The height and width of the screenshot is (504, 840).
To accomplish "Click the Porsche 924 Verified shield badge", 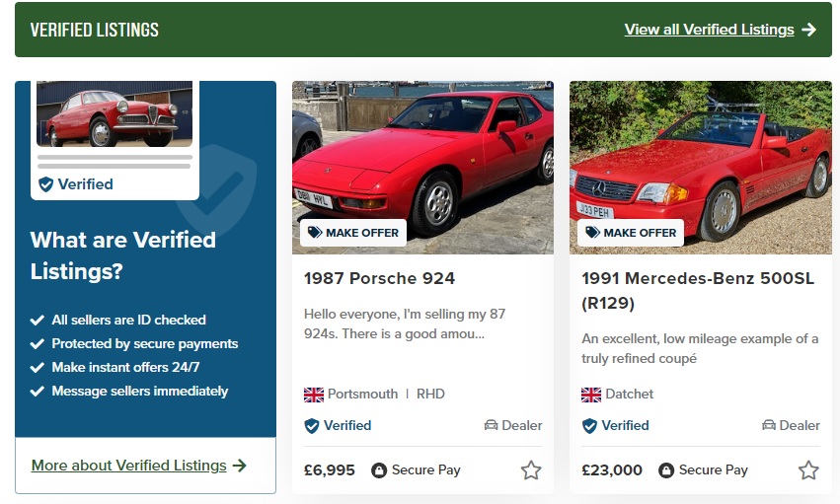I will tap(312, 426).
